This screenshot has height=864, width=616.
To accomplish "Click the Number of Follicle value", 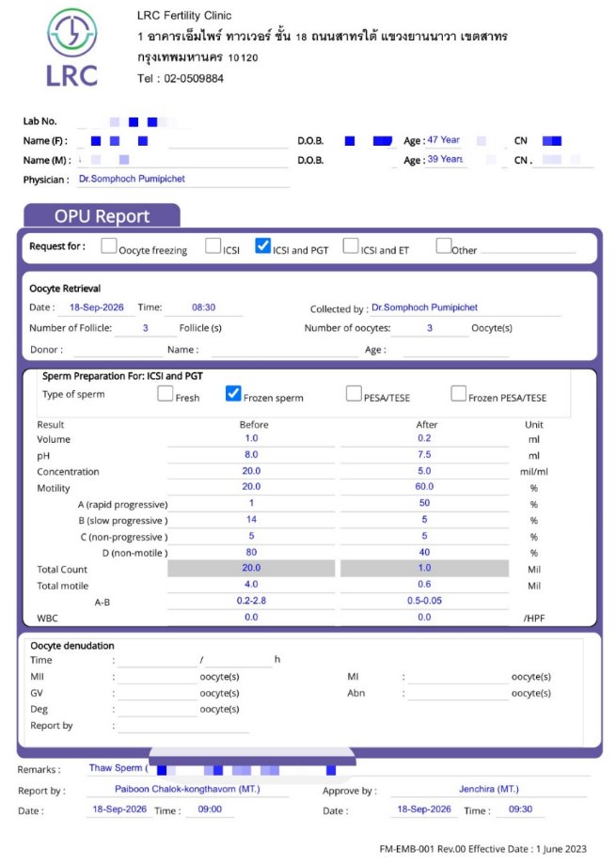I will [x=146, y=328].
